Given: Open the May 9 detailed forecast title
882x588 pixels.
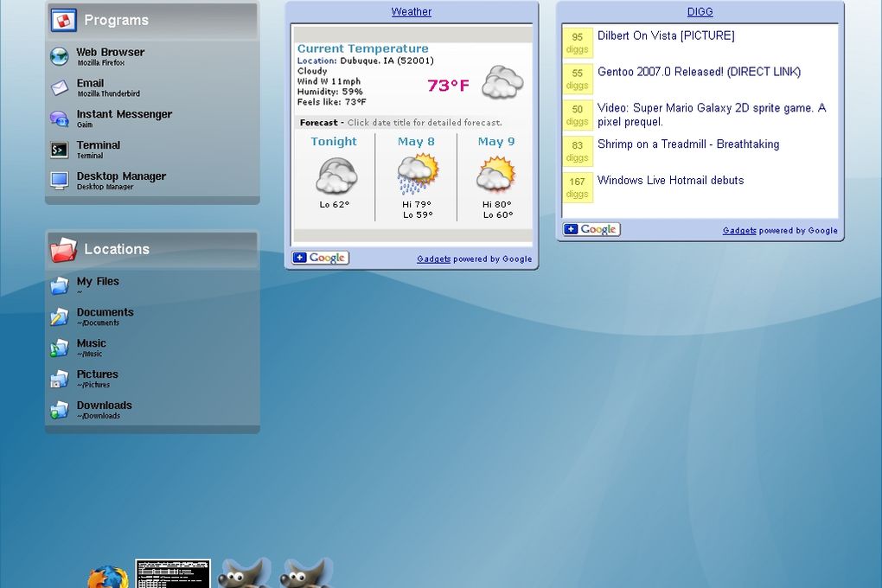Looking at the screenshot, I should pos(496,141).
